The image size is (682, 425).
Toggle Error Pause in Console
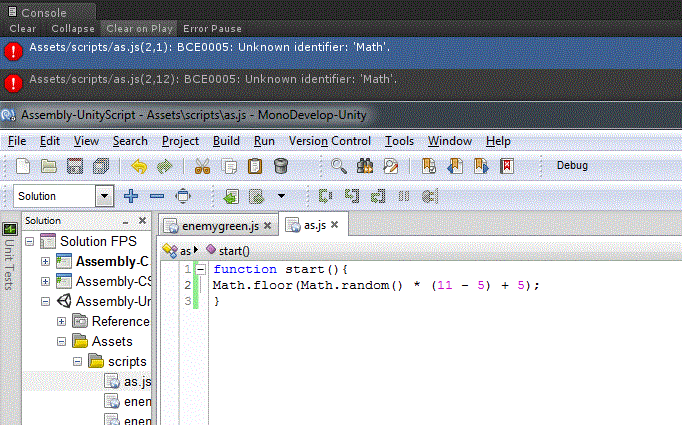coord(212,29)
